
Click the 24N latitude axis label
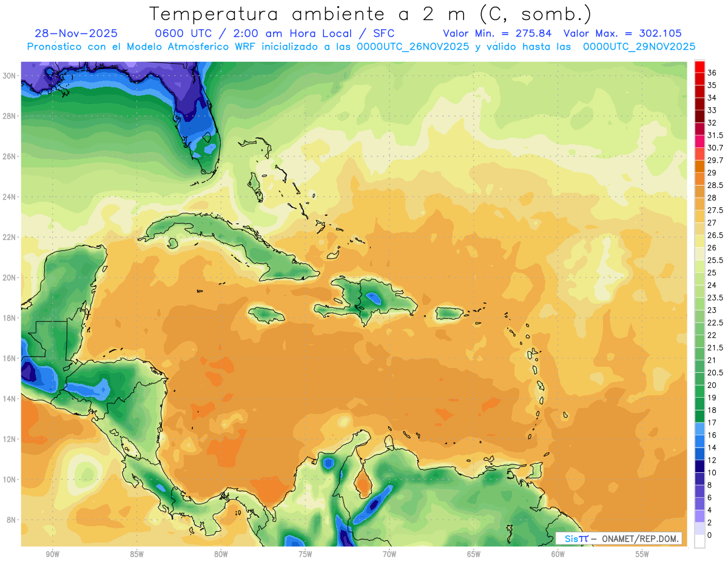9,197
